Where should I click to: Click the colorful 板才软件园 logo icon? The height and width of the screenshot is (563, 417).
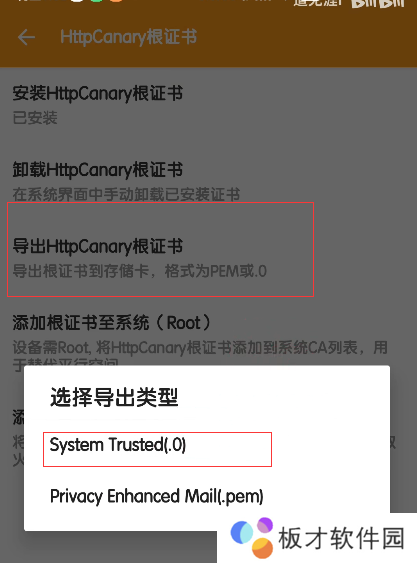[252, 538]
